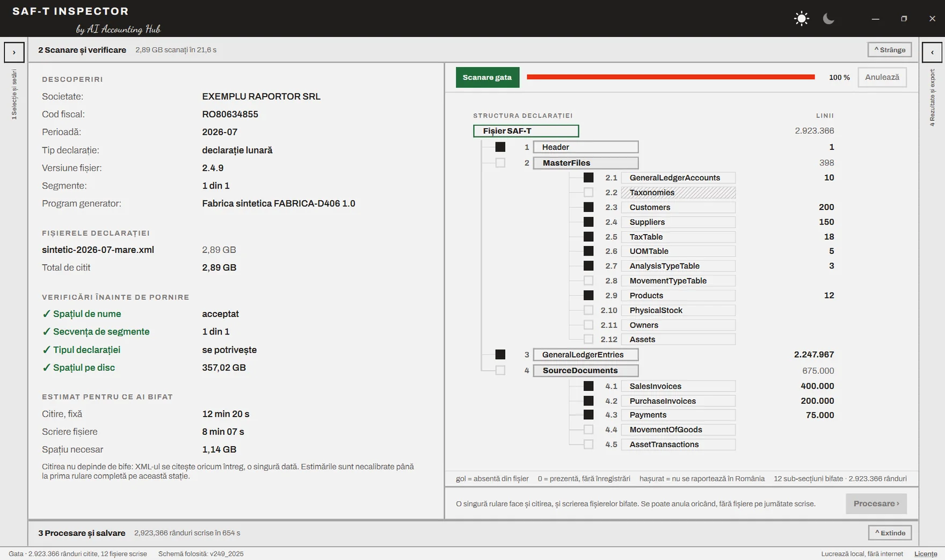Uncheck the Header section checkbox
This screenshot has height=560, width=945.
[x=500, y=147]
